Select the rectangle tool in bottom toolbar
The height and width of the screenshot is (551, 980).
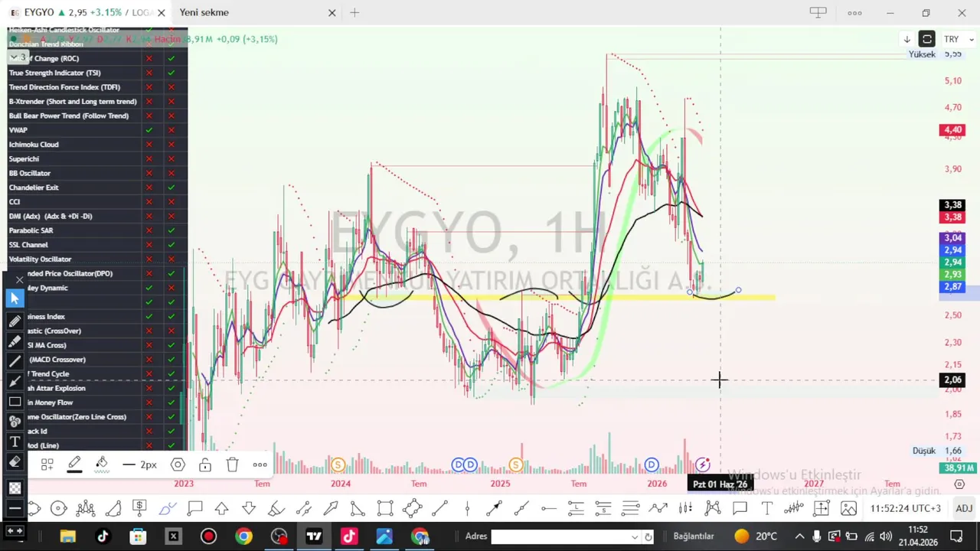point(385,508)
